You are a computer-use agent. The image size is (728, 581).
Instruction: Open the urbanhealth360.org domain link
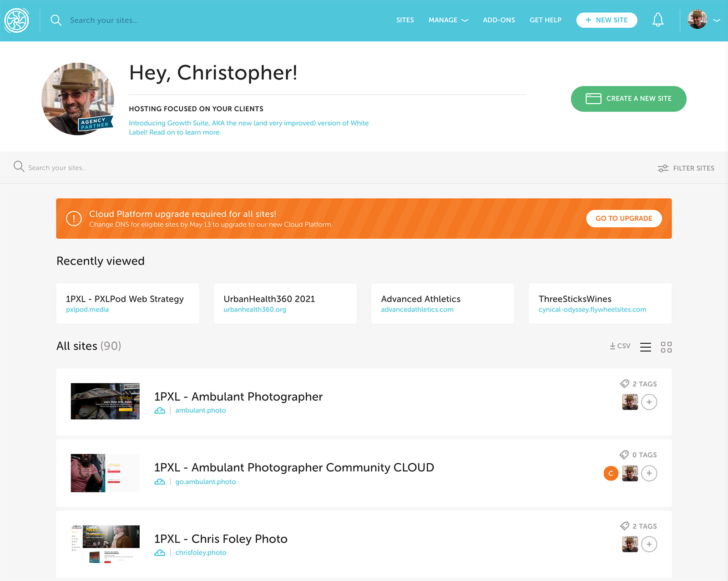click(255, 310)
